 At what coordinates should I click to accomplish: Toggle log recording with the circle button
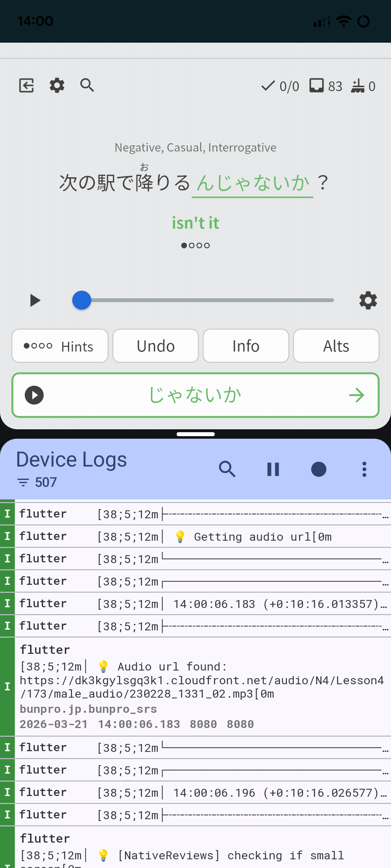(319, 469)
